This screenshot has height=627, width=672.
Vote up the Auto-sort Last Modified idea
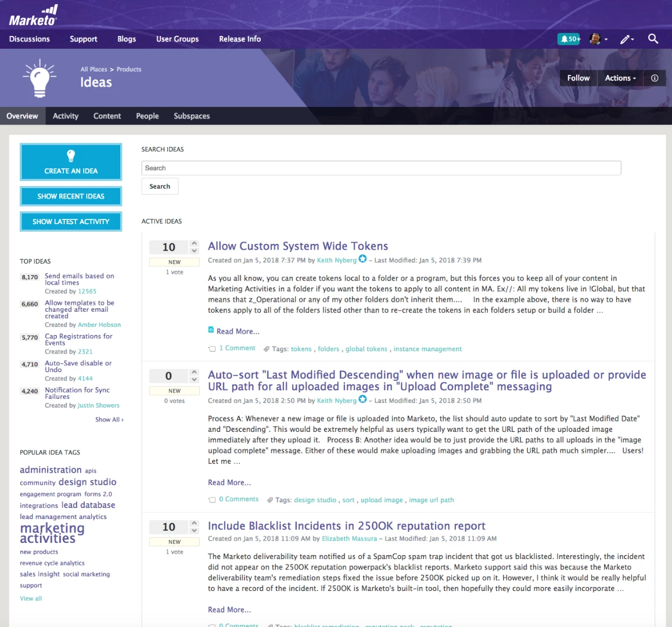(194, 372)
